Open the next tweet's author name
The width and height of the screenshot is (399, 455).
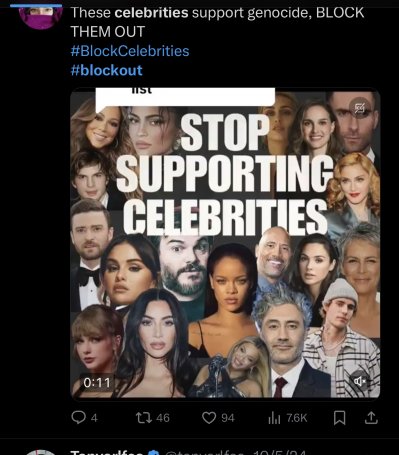107,453
